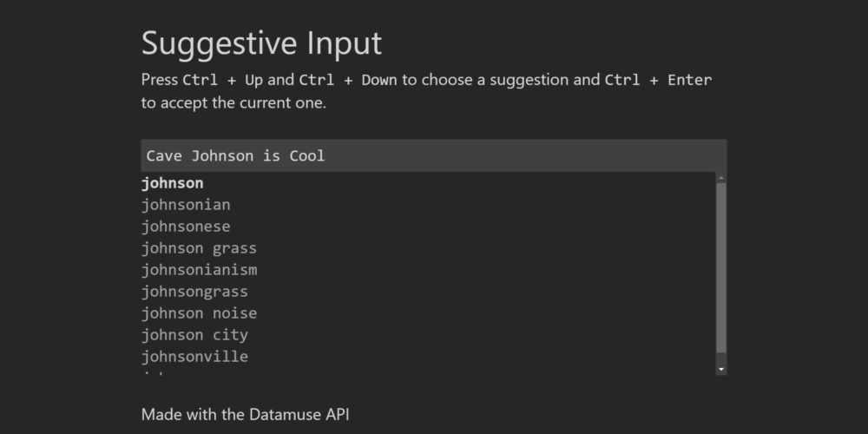Select the "johnson noise" suggestion
The width and height of the screenshot is (868, 434).
pyautogui.click(x=200, y=312)
